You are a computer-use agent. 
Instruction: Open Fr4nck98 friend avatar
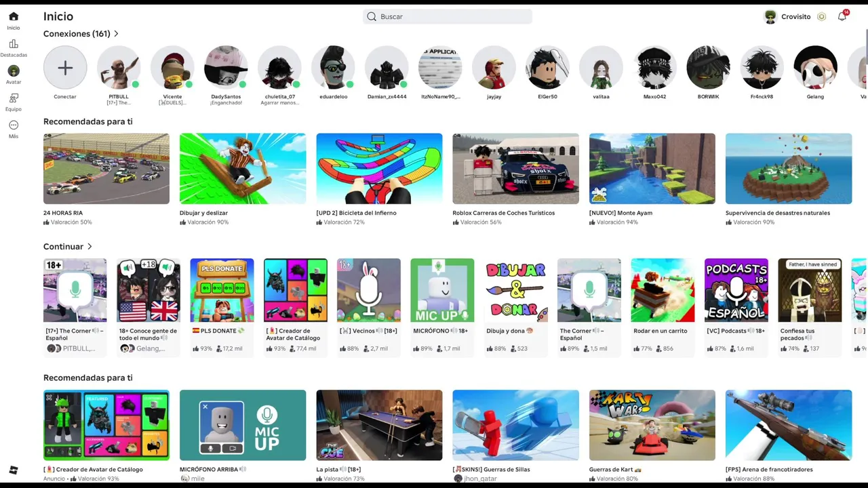coord(762,68)
